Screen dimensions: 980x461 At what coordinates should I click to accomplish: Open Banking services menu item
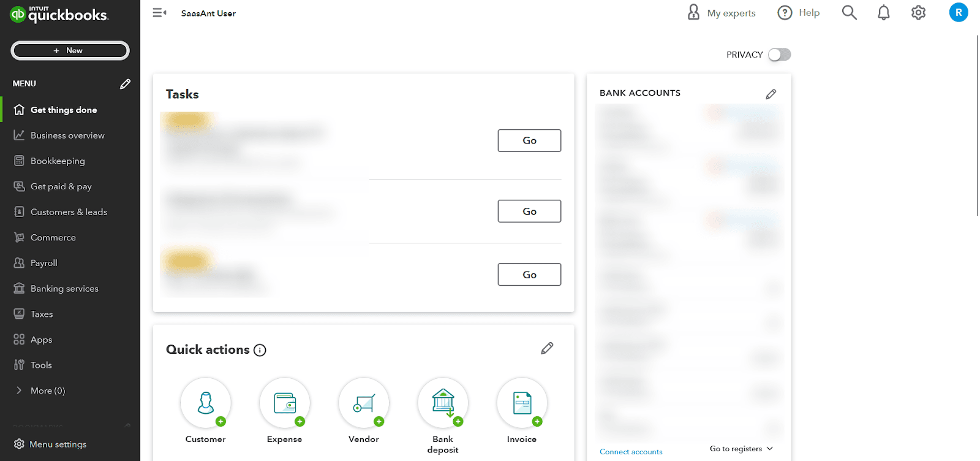(70, 289)
